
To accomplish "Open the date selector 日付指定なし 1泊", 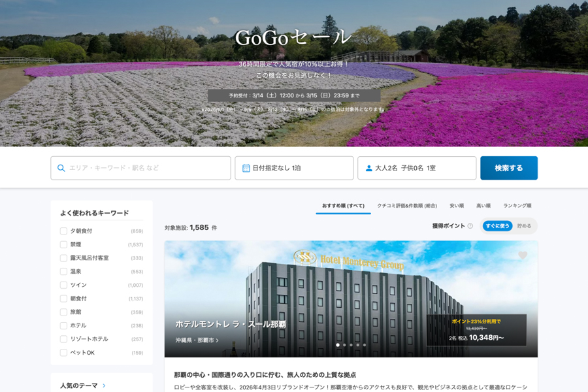I will click(x=294, y=168).
